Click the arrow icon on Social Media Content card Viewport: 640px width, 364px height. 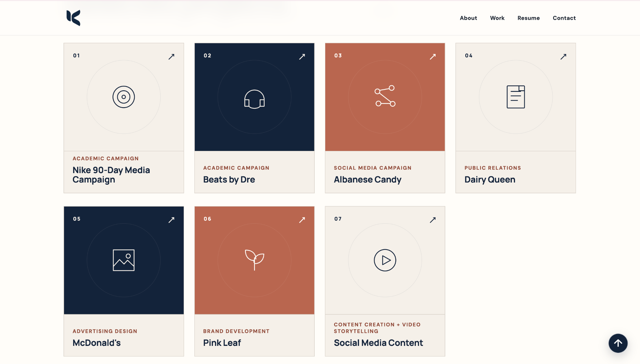432,220
